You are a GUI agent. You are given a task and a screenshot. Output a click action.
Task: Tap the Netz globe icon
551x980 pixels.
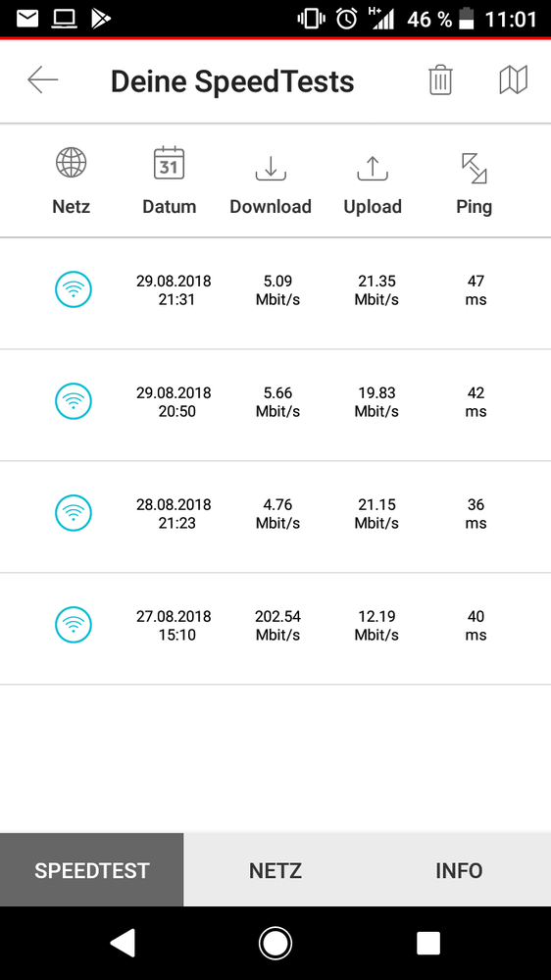pos(72,163)
